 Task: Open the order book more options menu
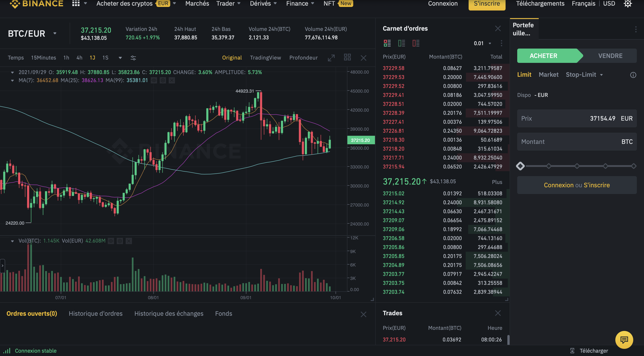tap(501, 43)
